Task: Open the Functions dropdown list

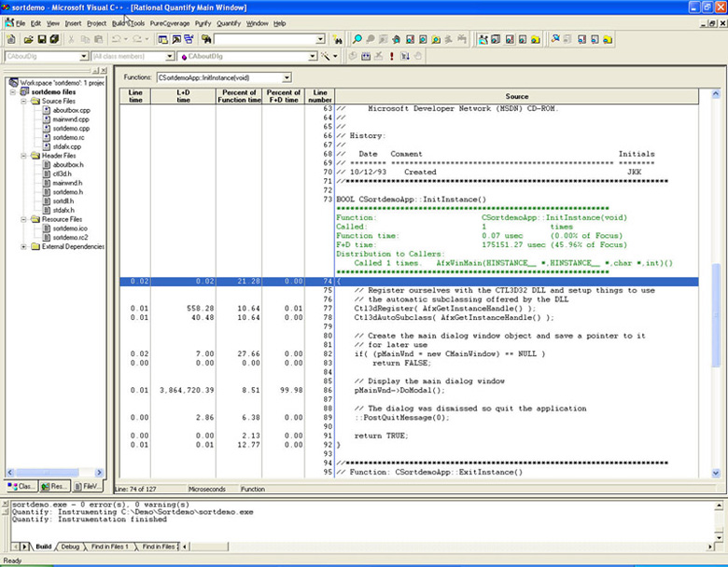Action: coord(287,77)
